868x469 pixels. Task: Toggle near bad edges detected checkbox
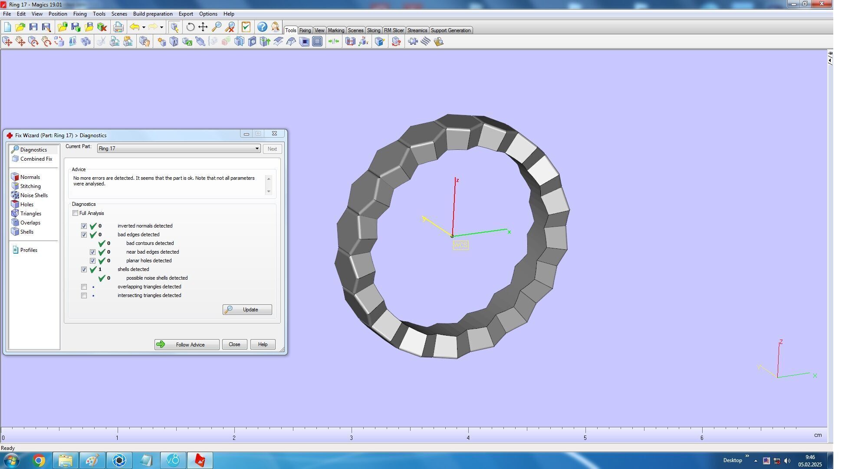[x=92, y=252]
